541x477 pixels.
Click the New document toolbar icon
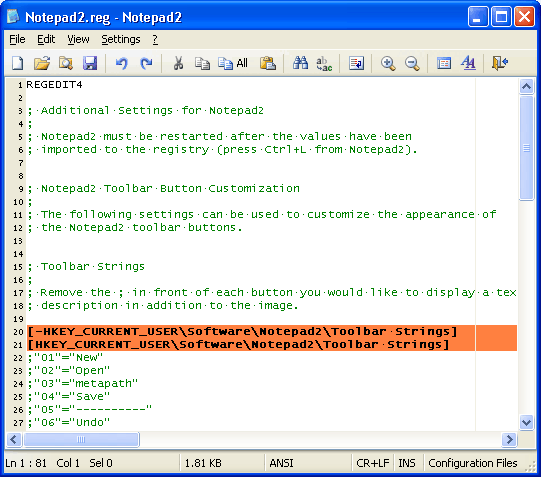click(x=18, y=63)
